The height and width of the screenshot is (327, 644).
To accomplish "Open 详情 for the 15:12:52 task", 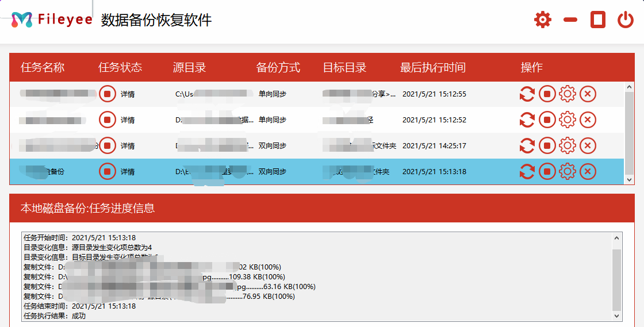I will coord(128,120).
